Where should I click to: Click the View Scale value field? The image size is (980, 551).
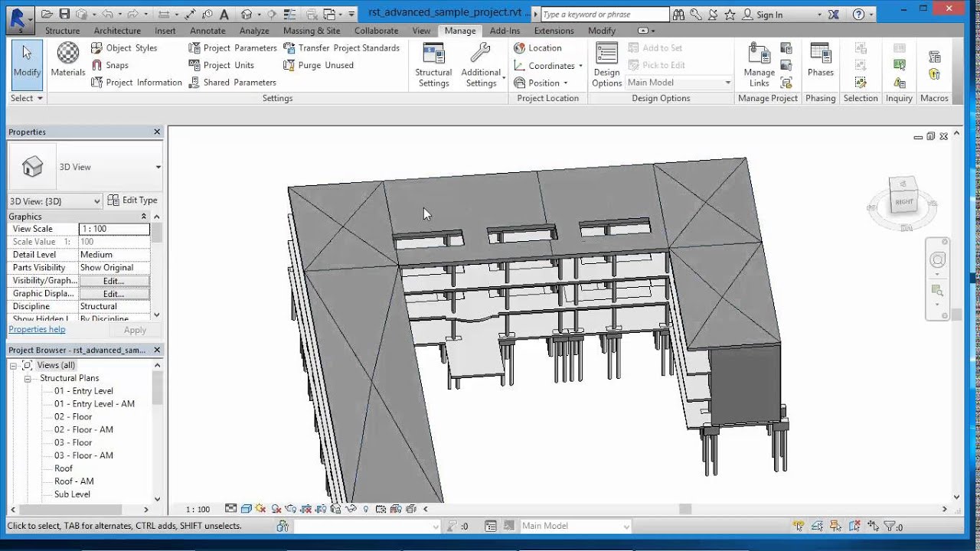(x=114, y=229)
